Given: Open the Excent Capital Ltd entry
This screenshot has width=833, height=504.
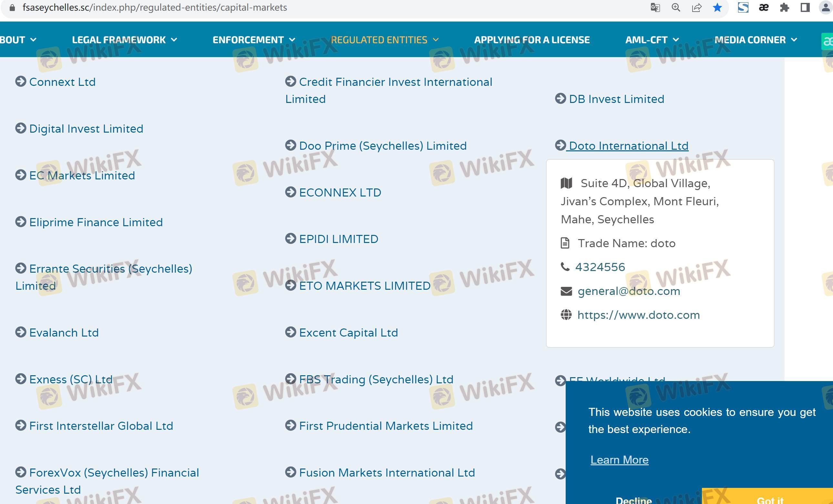Looking at the screenshot, I should (349, 332).
